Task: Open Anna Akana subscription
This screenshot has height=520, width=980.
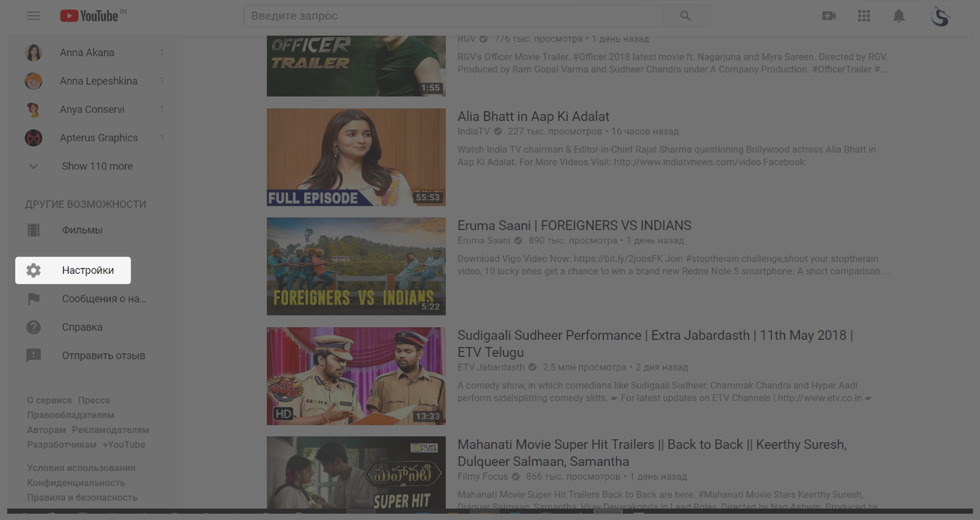Action: point(95,53)
